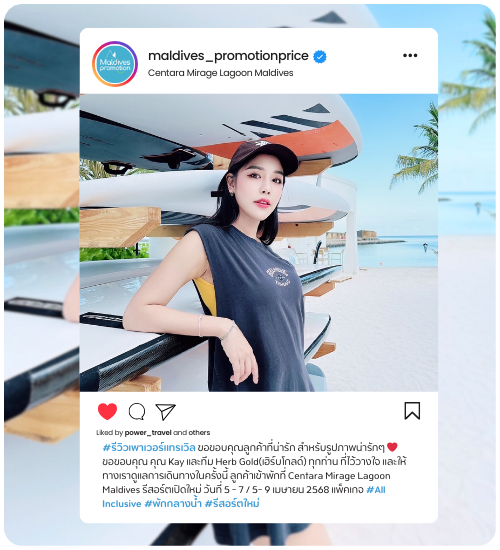Click the red heart like icon

107,411
